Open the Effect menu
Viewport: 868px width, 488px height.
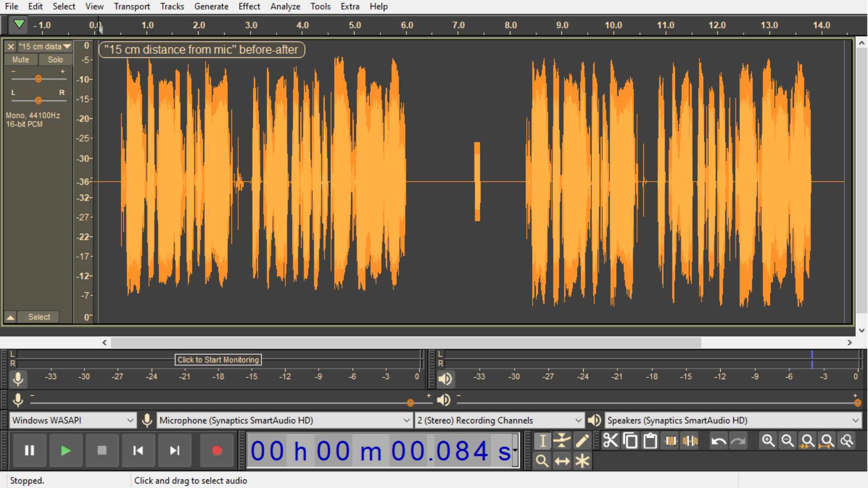(249, 6)
